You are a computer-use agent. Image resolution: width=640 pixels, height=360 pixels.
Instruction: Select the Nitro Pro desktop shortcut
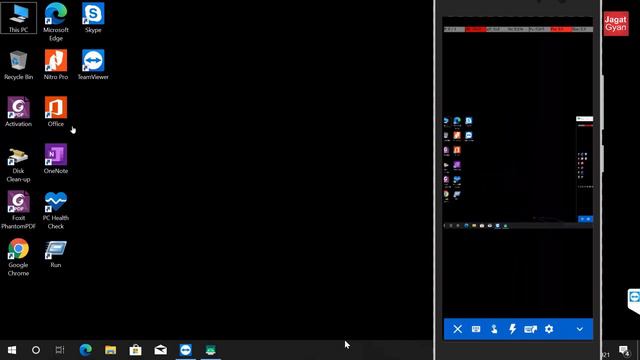pos(56,65)
